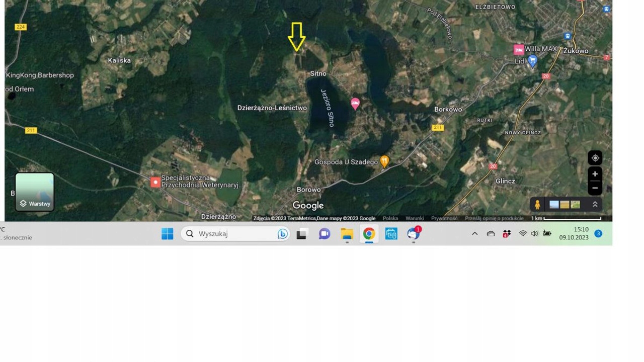This screenshot has width=644, height=362.
Task: Select the Gospoda U Szadego restaurant pin
Action: click(384, 161)
